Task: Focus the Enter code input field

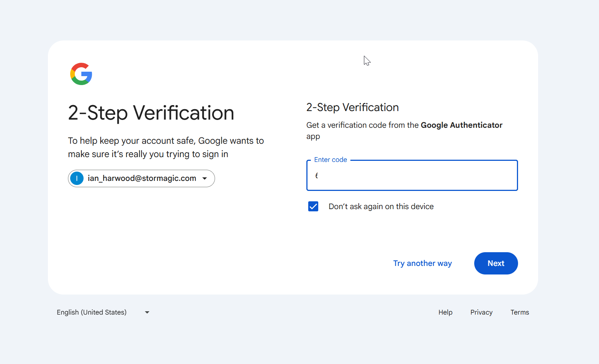Action: coord(412,175)
